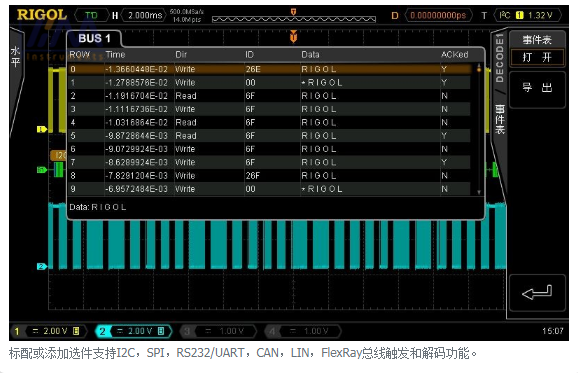
Task: Select row 7 time -8.6289924E-03
Action: point(136,162)
